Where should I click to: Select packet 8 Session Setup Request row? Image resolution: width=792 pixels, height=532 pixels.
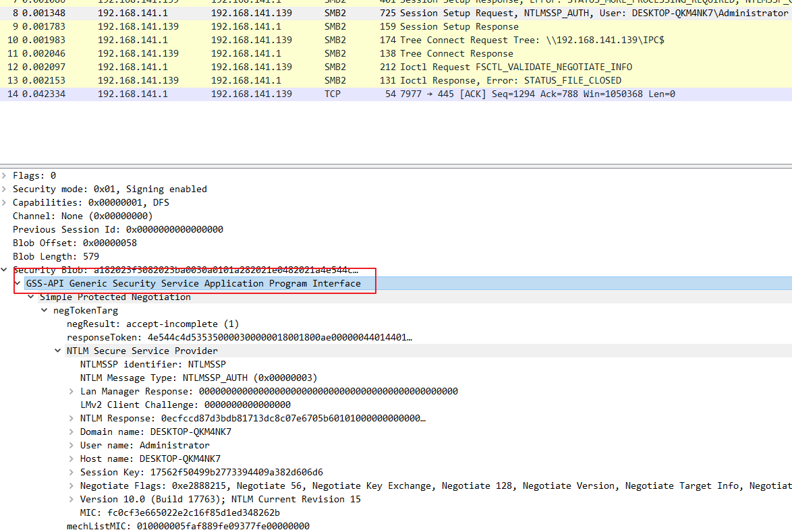[396, 13]
